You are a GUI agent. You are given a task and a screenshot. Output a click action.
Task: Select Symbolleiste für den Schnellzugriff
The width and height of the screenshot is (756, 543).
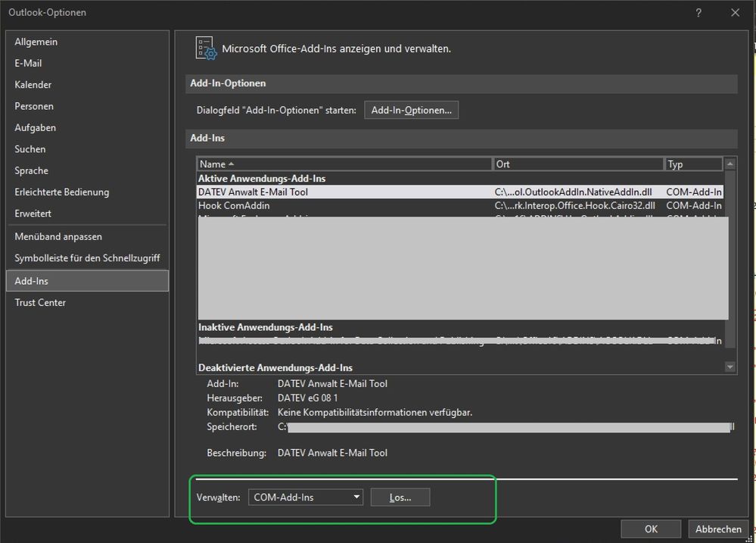tap(87, 258)
